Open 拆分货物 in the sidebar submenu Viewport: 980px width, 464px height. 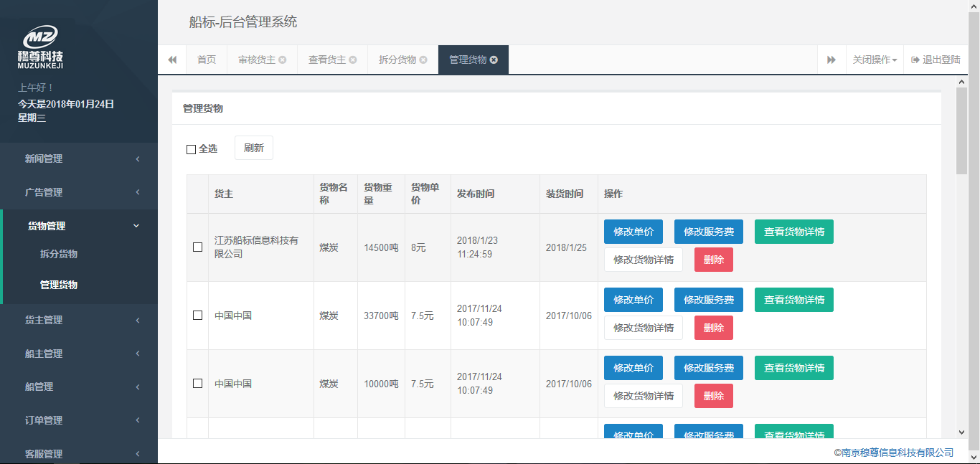pos(59,254)
